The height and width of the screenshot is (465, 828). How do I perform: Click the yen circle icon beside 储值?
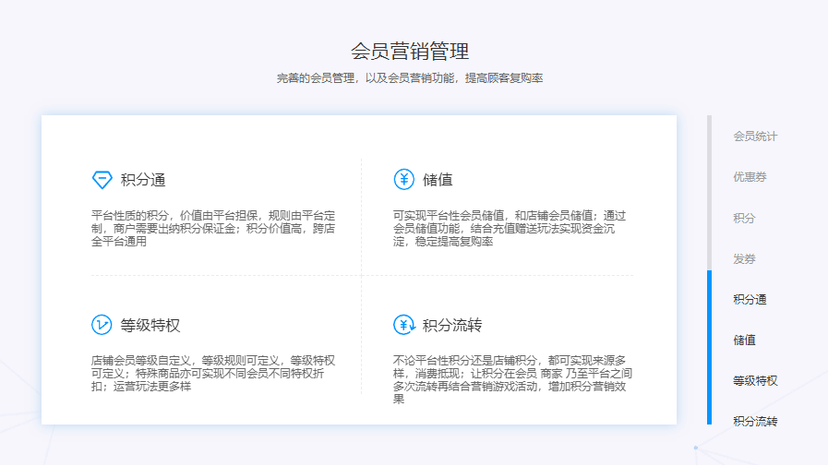(x=404, y=179)
